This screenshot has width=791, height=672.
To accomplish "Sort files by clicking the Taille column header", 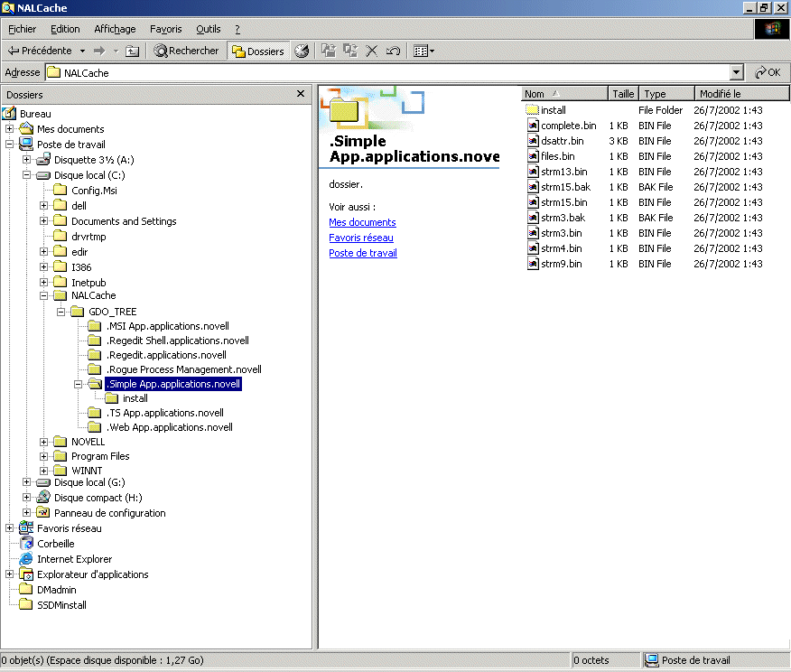I will point(622,93).
